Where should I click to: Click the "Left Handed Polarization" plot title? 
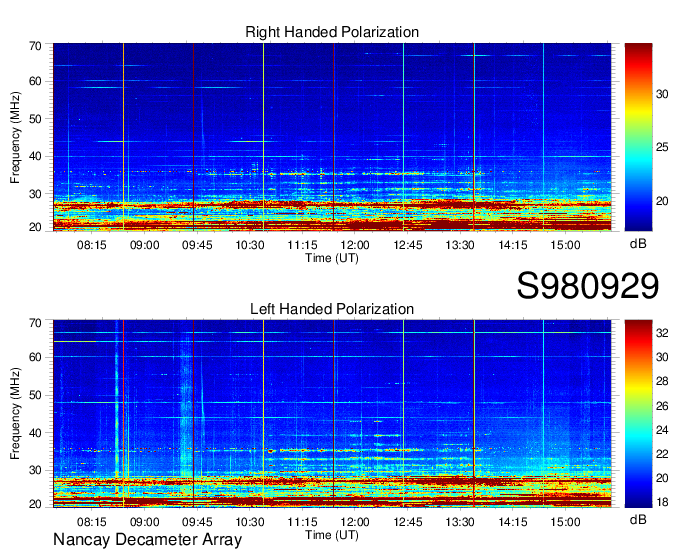pos(332,309)
